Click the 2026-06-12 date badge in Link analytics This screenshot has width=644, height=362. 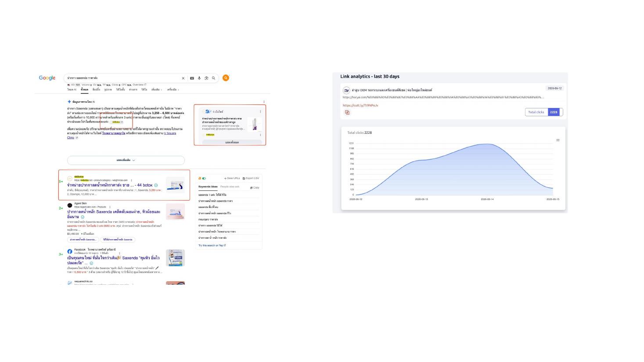554,88
